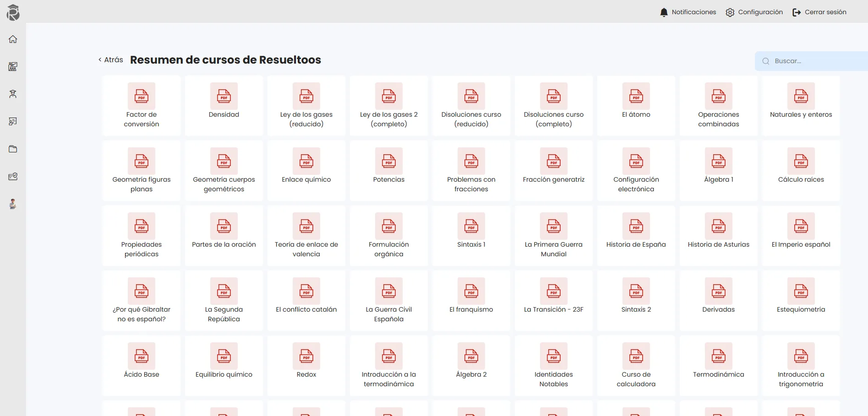868x416 pixels.
Task: Click the home icon in the sidebar
Action: pyautogui.click(x=13, y=39)
